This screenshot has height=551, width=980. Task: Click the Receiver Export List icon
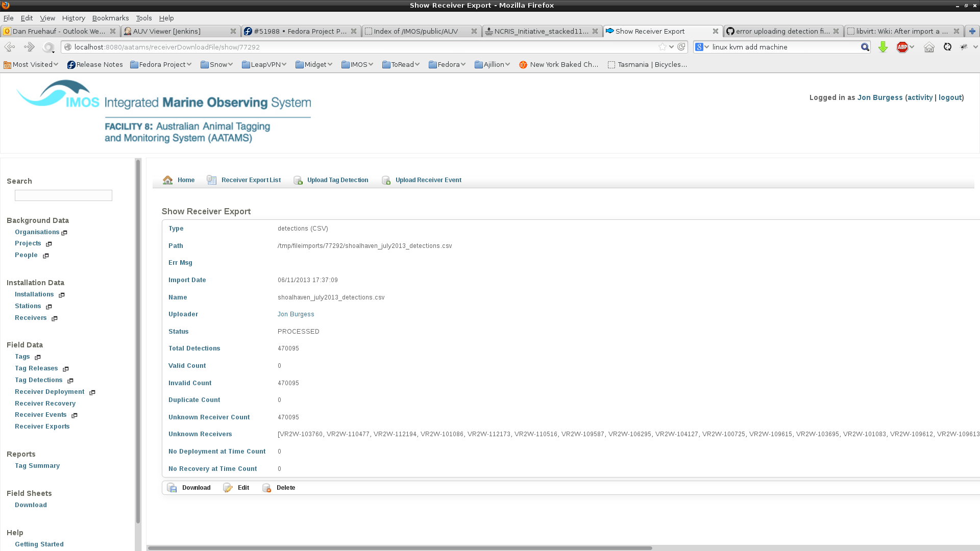211,180
